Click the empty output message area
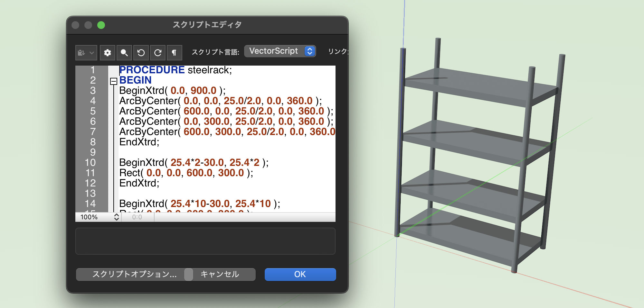Viewport: 644px width, 308px height. click(205, 241)
